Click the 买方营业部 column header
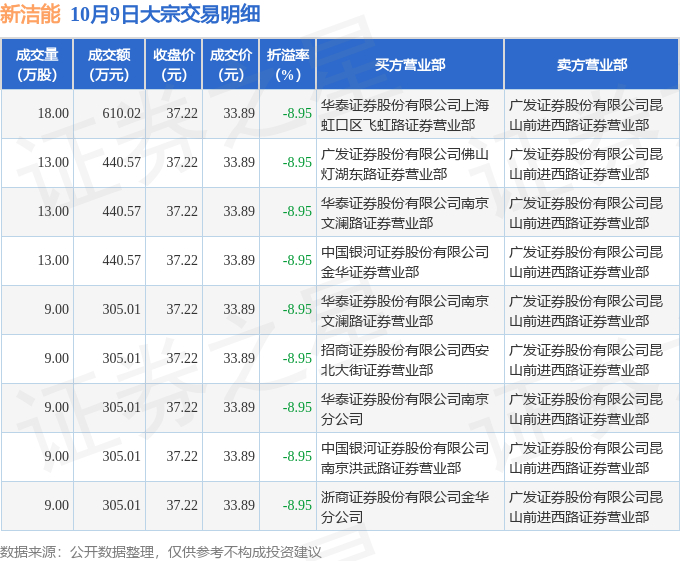 point(410,65)
